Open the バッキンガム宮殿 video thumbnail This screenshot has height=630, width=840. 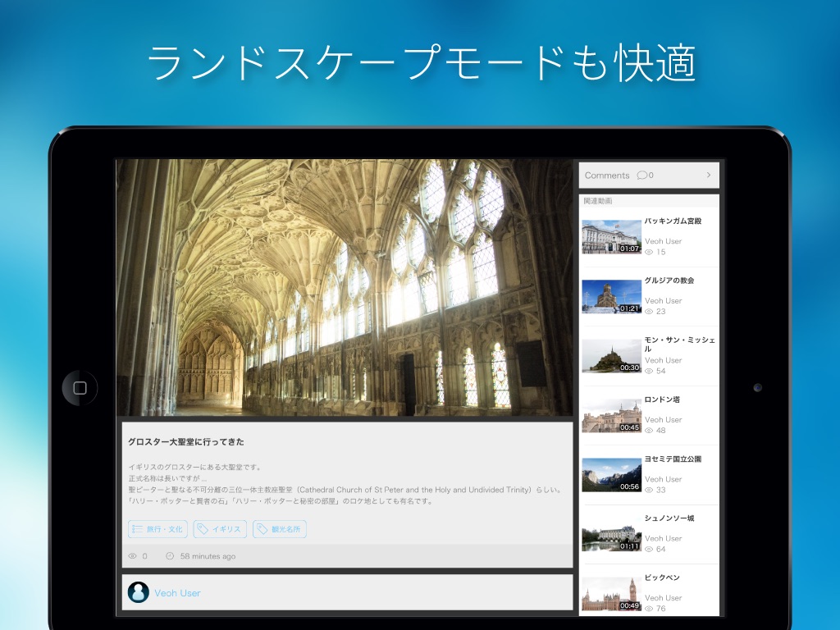[611, 237]
